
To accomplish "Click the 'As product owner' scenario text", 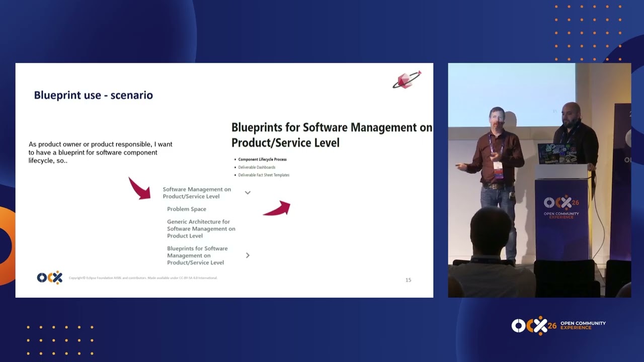I will [x=101, y=152].
